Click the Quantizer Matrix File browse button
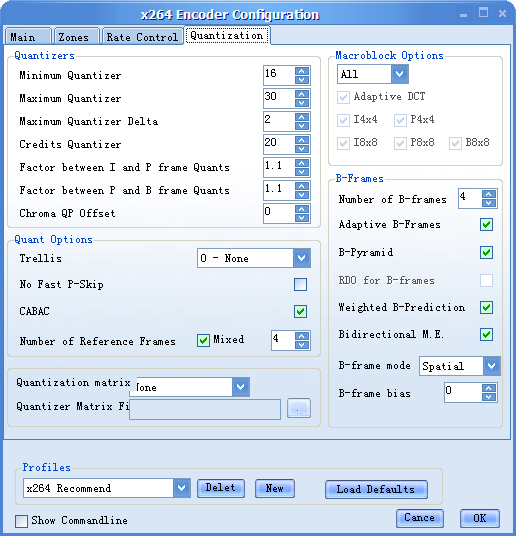516x536 pixels. tap(299, 408)
